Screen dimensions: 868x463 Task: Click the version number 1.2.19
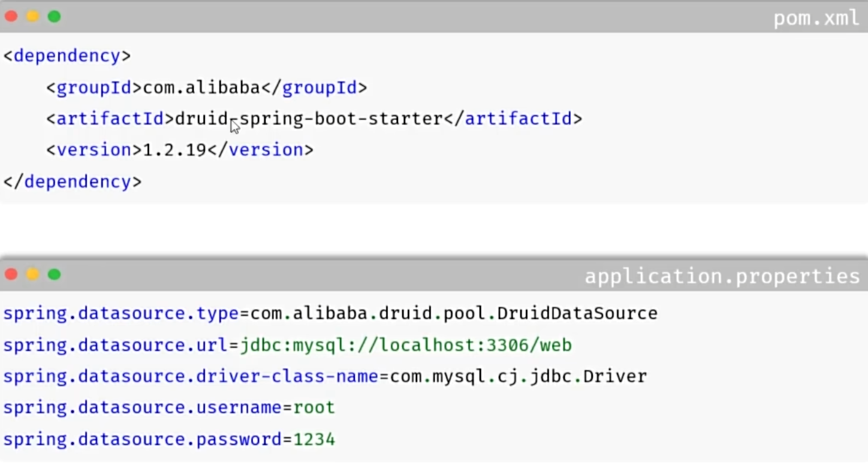174,150
